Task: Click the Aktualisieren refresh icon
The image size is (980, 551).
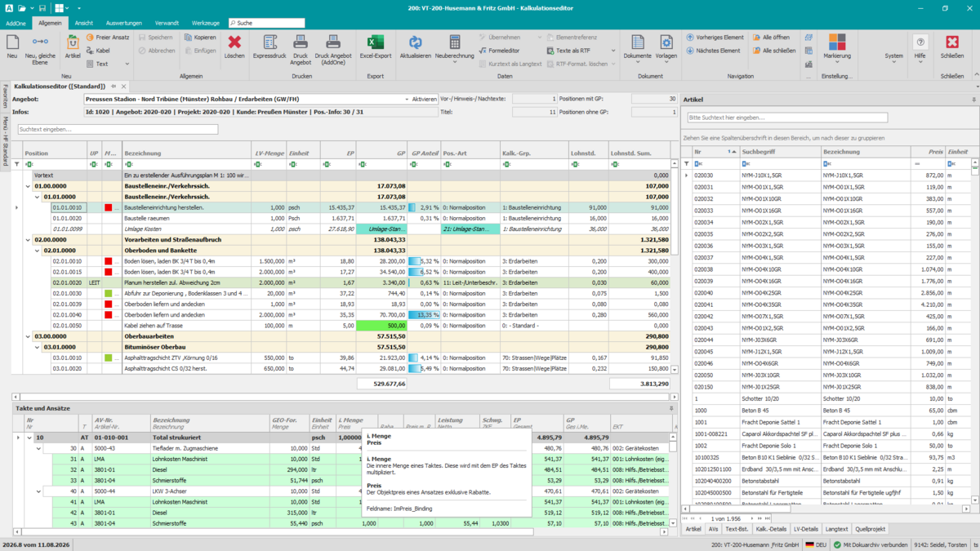Action: tap(415, 42)
